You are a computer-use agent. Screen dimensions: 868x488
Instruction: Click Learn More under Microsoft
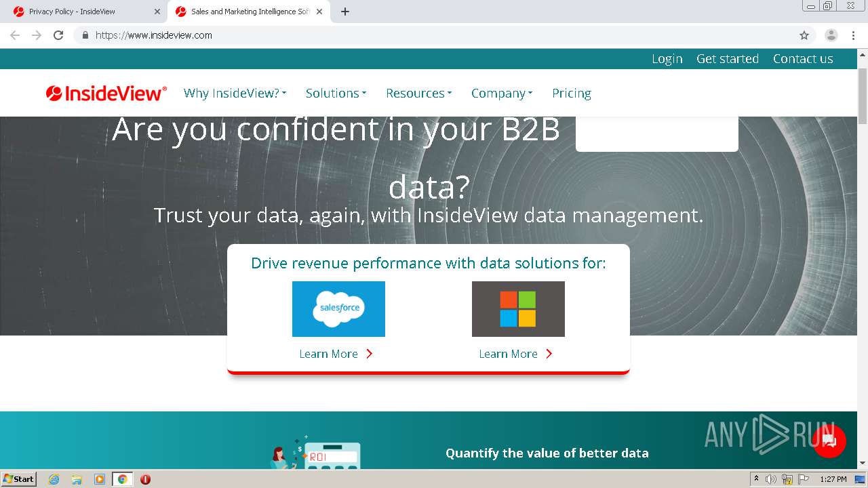[516, 354]
